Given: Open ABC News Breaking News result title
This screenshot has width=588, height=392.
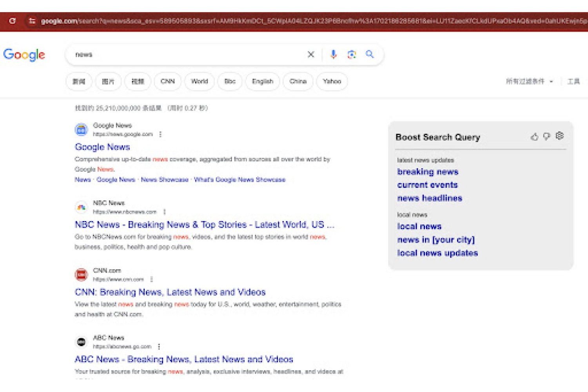Looking at the screenshot, I should click(184, 359).
